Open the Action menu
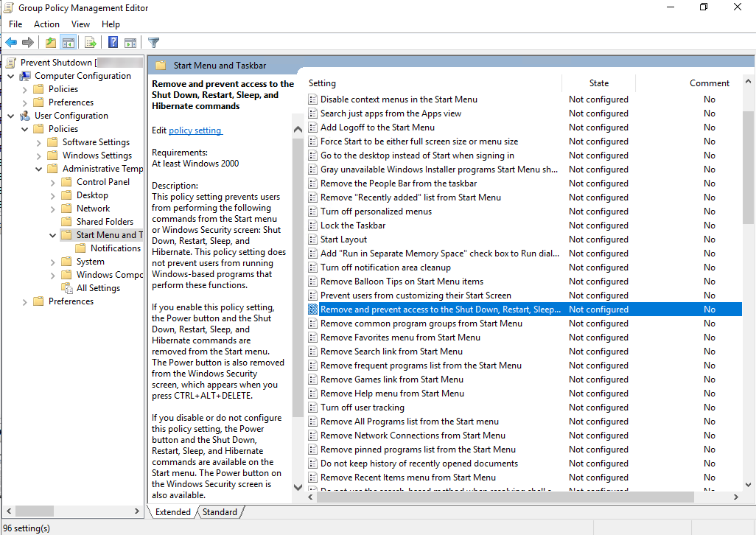 coord(46,24)
